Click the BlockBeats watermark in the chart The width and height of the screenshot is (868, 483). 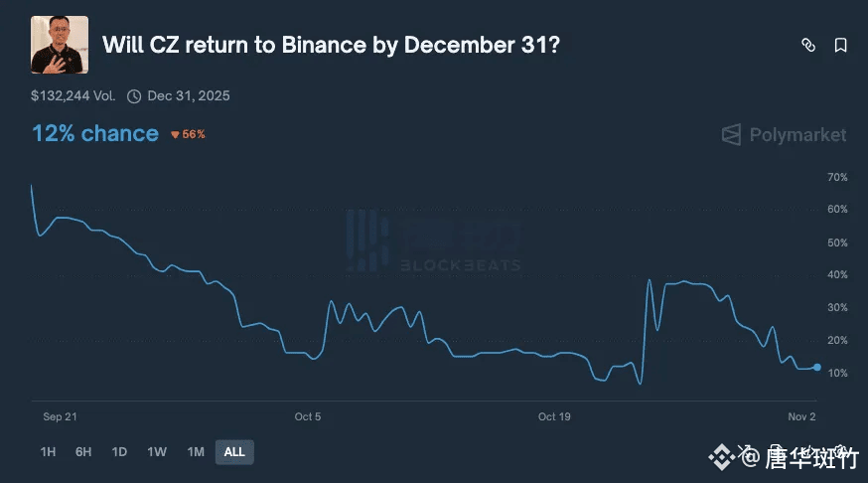click(434, 242)
